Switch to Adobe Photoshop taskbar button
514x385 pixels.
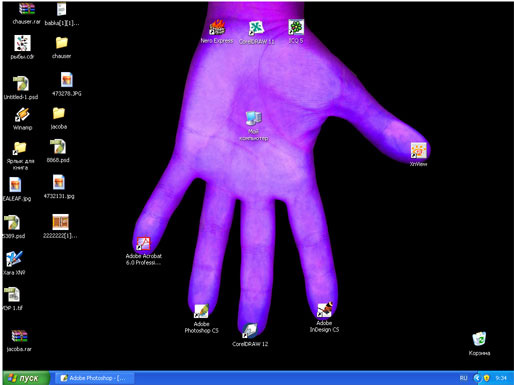94,378
